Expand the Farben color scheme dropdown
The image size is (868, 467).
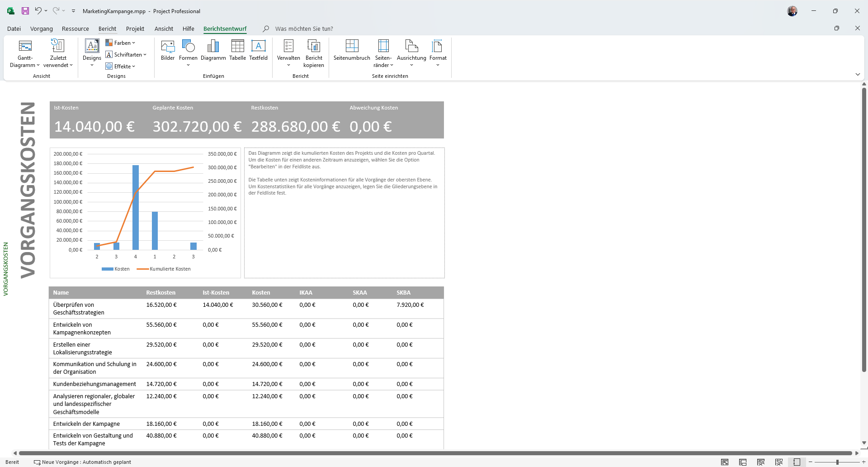120,43
